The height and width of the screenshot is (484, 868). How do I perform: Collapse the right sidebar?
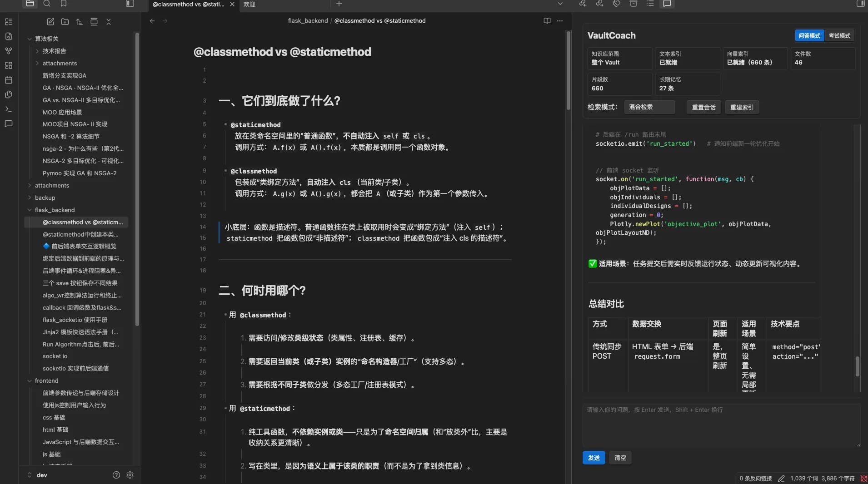click(x=860, y=4)
